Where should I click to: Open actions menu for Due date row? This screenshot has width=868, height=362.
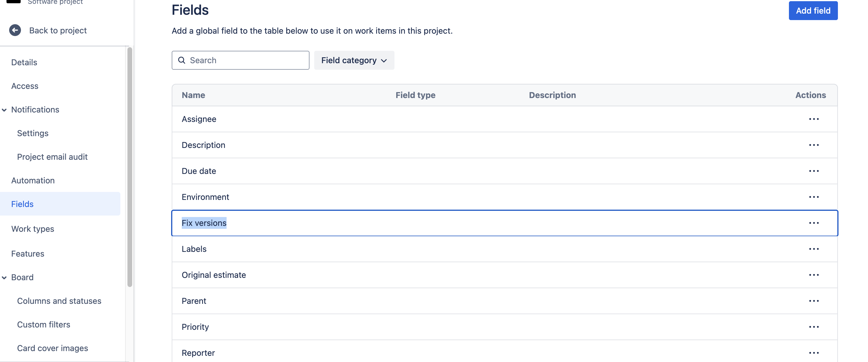[x=813, y=171]
